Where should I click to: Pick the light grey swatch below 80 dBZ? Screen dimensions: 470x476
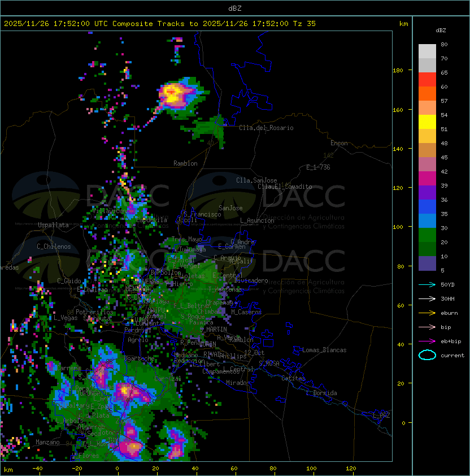(x=427, y=51)
